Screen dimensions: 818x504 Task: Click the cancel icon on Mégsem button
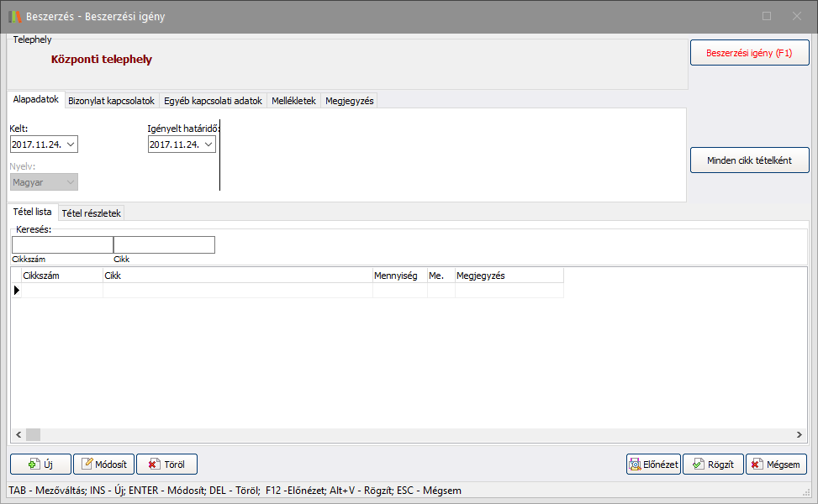click(x=757, y=465)
